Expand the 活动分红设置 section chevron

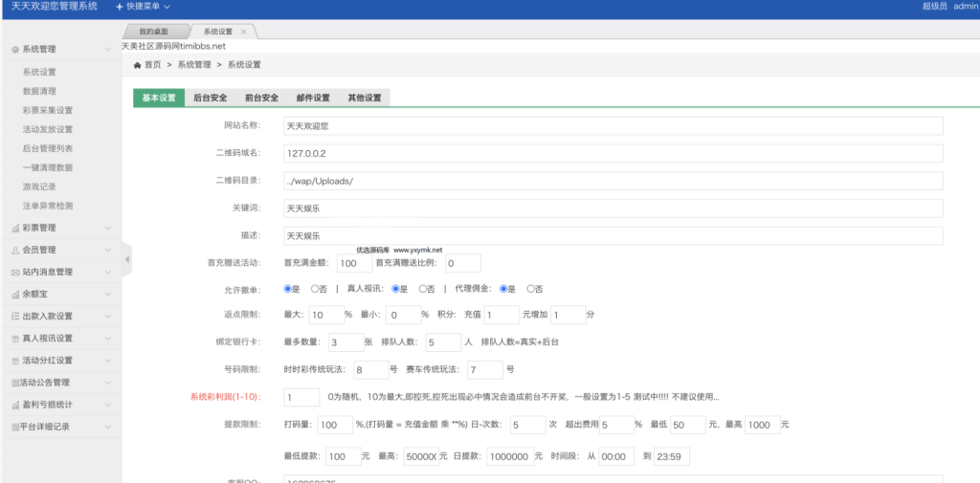109,361
